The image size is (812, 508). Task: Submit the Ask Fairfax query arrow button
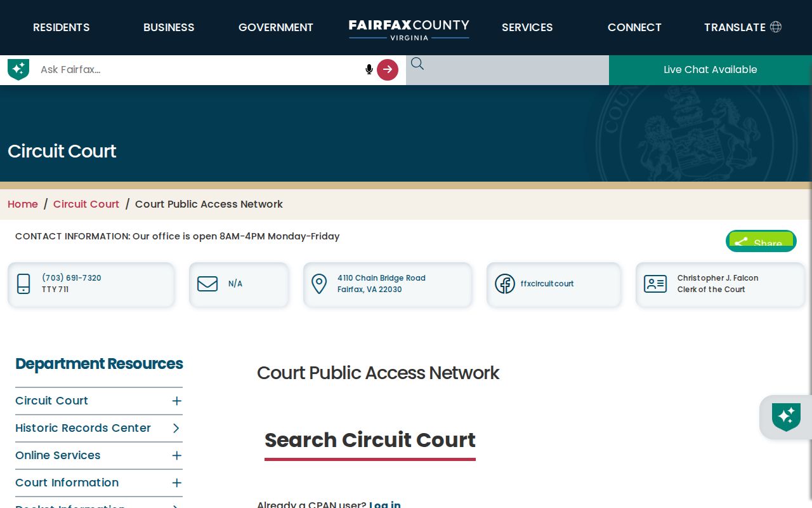[x=388, y=70]
